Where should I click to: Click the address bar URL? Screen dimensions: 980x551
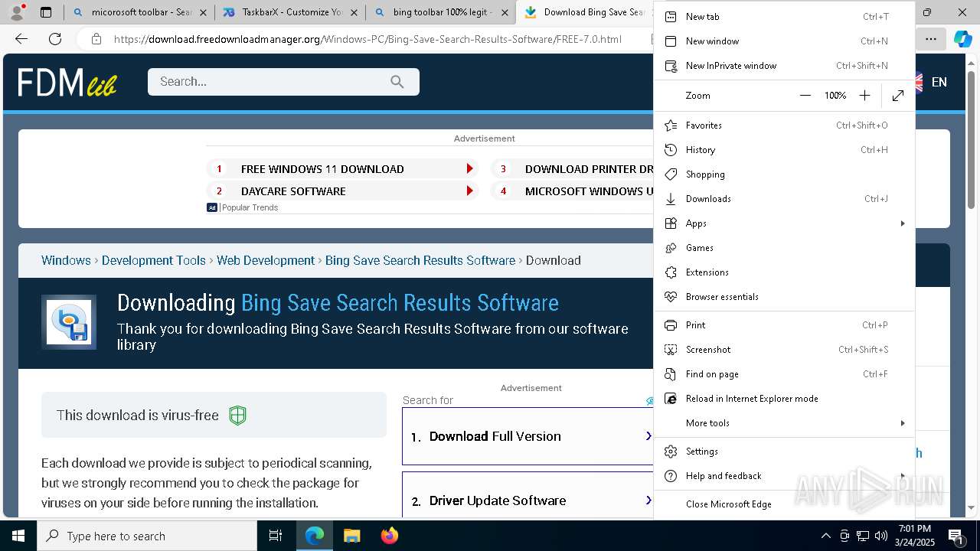[x=367, y=39]
